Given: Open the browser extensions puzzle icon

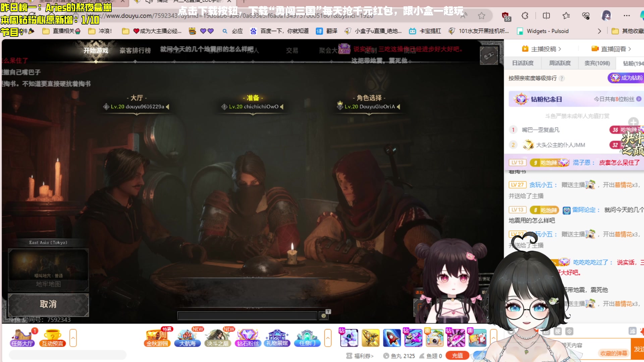Looking at the screenshot, I should 525,16.
